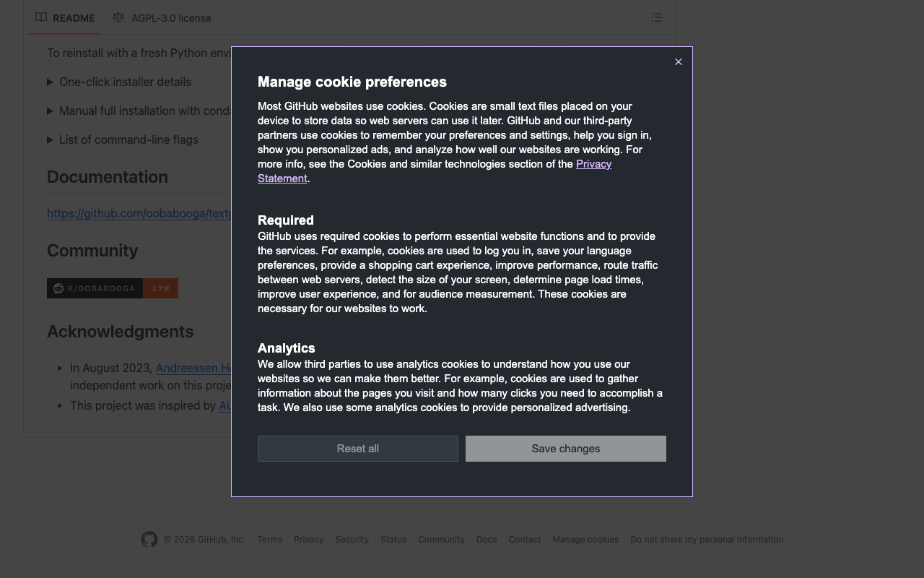Click the © 2026 GitHub, Inc. text
924x578 pixels.
point(204,540)
